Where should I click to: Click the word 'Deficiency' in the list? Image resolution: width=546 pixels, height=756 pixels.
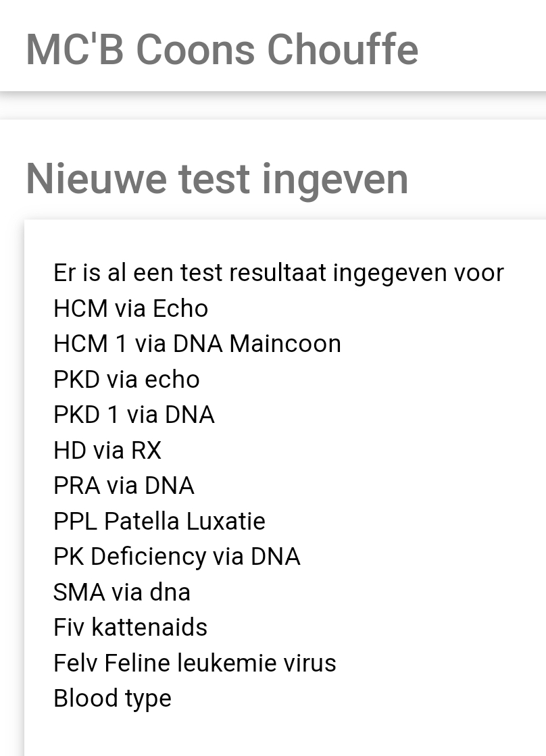point(148,557)
